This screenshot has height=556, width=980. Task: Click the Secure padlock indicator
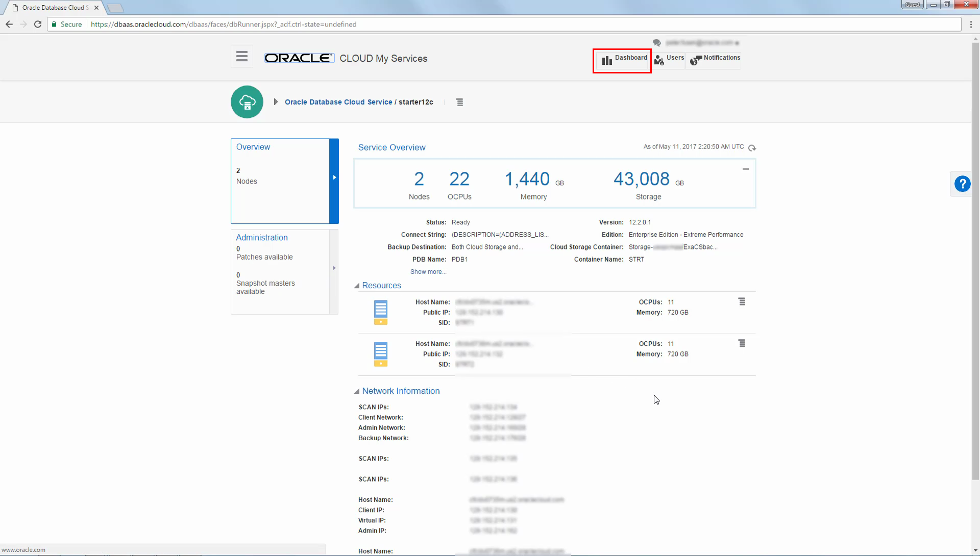(x=67, y=24)
